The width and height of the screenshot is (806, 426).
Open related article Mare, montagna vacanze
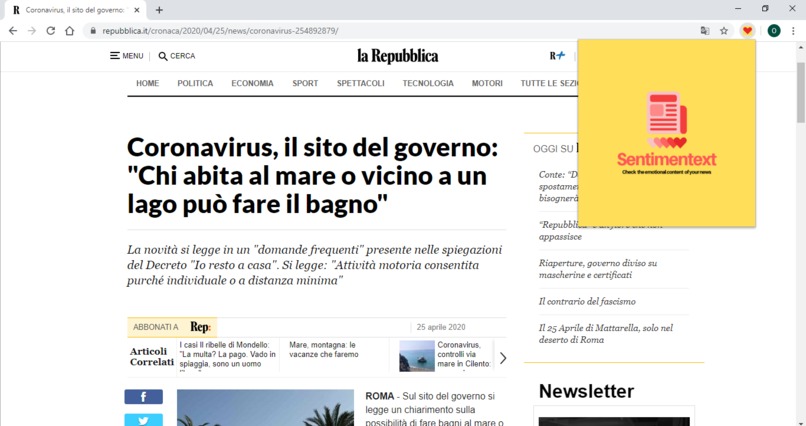[x=324, y=349]
